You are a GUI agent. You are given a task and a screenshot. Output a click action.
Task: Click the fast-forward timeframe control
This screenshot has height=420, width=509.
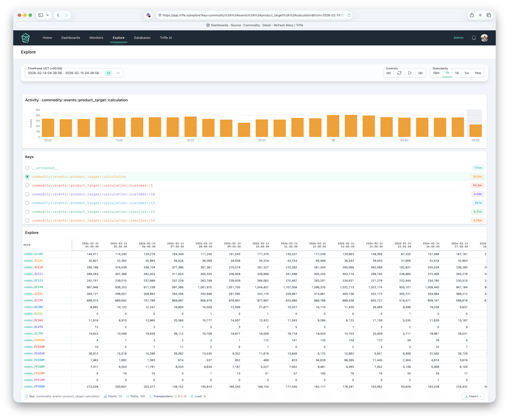420,73
